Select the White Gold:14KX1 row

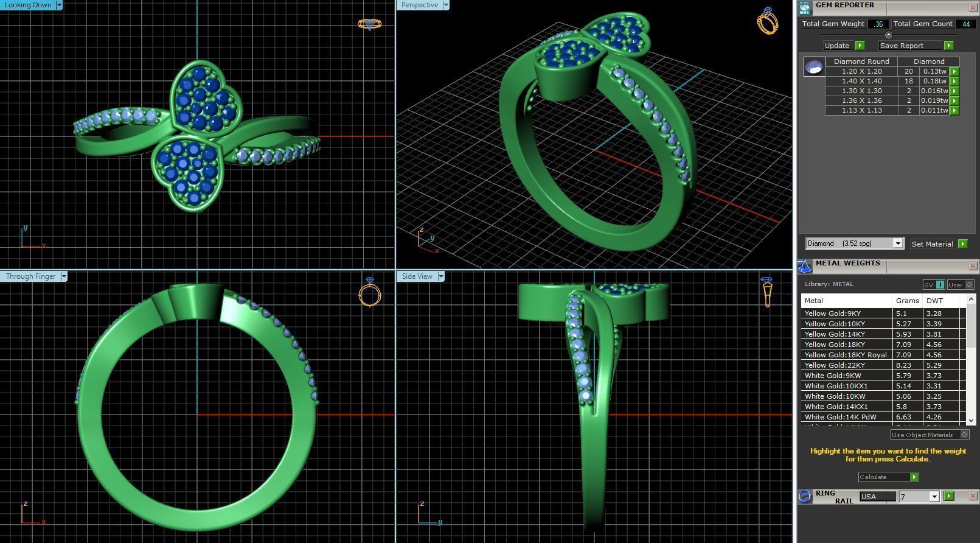[883, 407]
